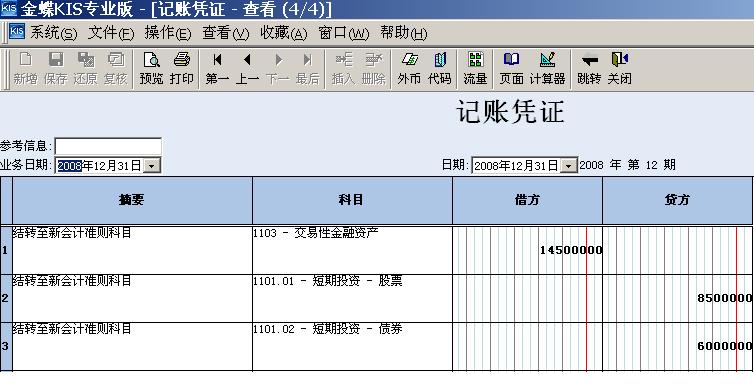Click the 页面 page setup icon
The width and height of the screenshot is (754, 384).
click(x=511, y=69)
